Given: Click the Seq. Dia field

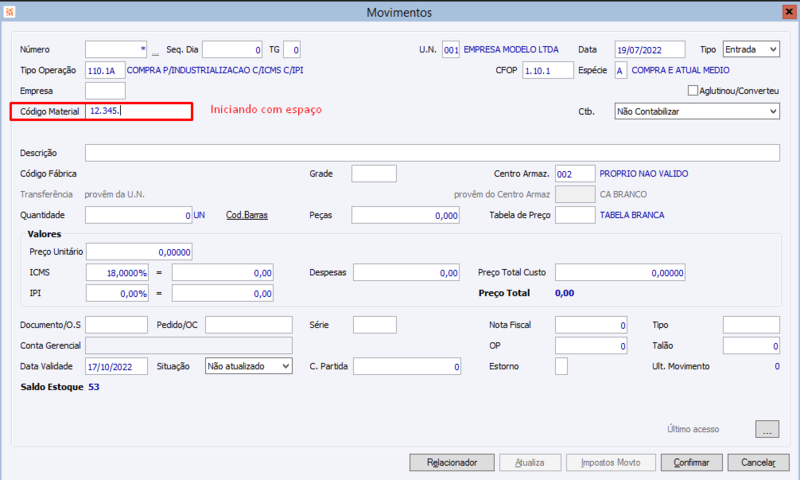Looking at the screenshot, I should tap(232, 49).
